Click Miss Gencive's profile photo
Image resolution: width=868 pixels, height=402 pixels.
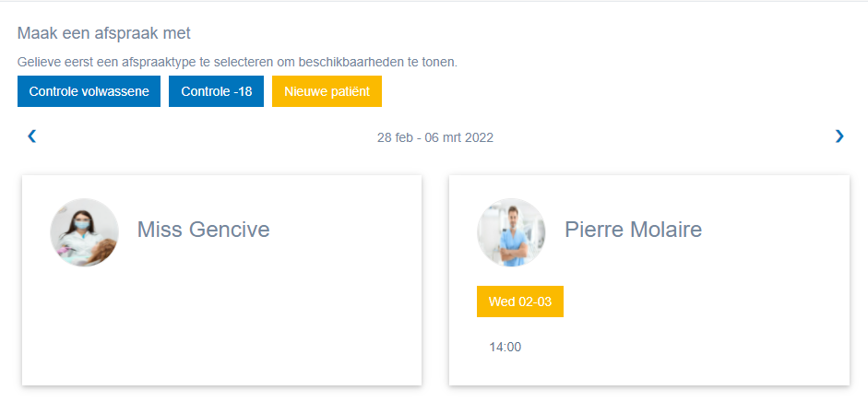84,232
